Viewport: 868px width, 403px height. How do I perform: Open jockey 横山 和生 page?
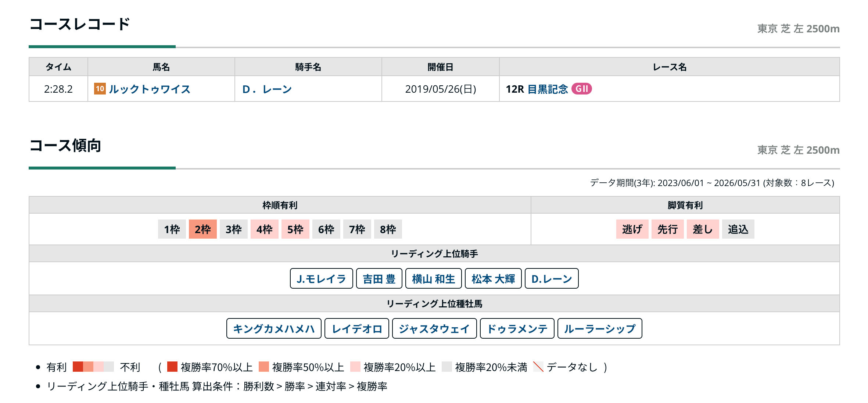(434, 278)
